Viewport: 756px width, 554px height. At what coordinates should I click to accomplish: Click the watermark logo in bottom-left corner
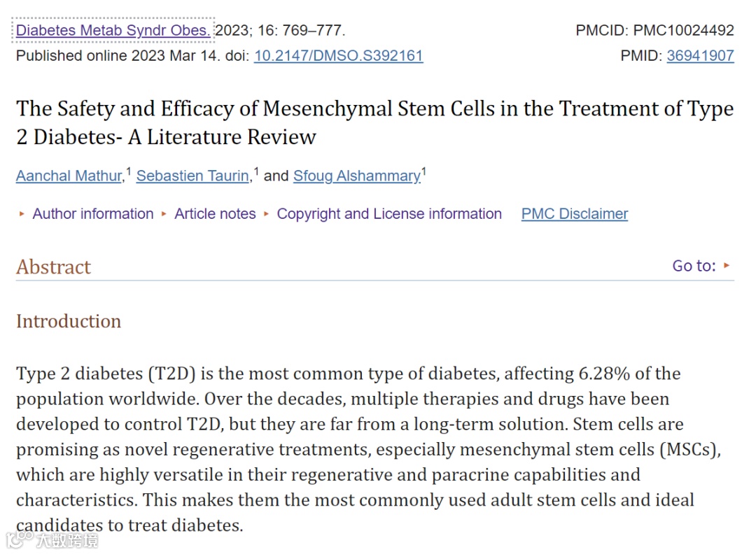(51, 539)
